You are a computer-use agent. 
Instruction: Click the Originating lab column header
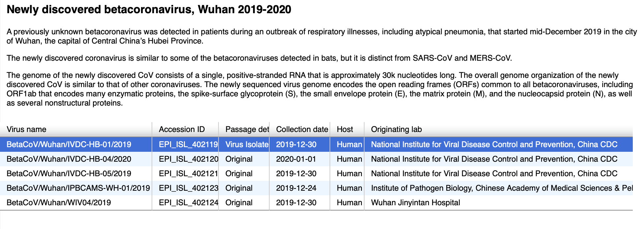396,129
